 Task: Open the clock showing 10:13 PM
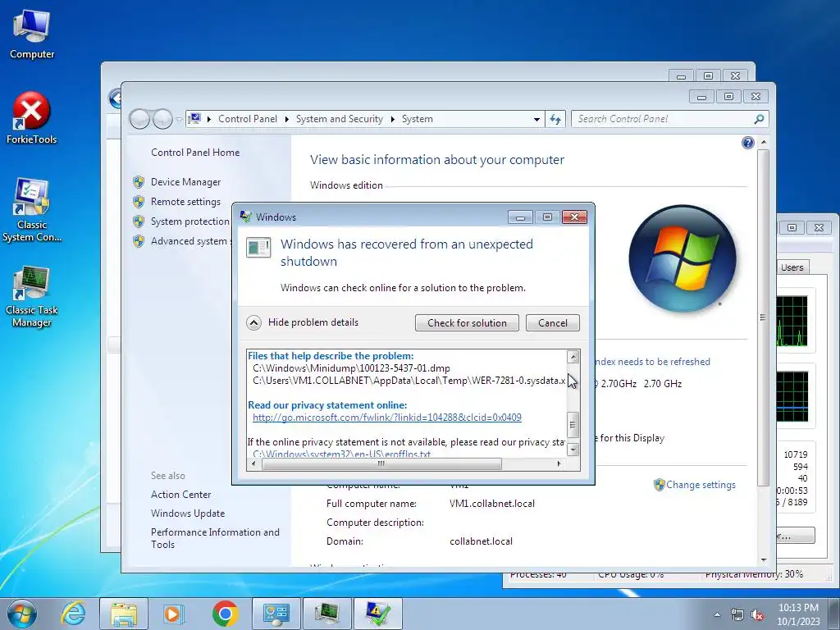tap(798, 614)
